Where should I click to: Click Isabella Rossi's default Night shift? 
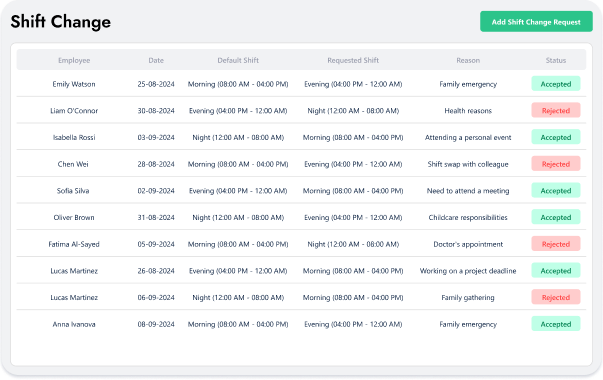[238, 137]
